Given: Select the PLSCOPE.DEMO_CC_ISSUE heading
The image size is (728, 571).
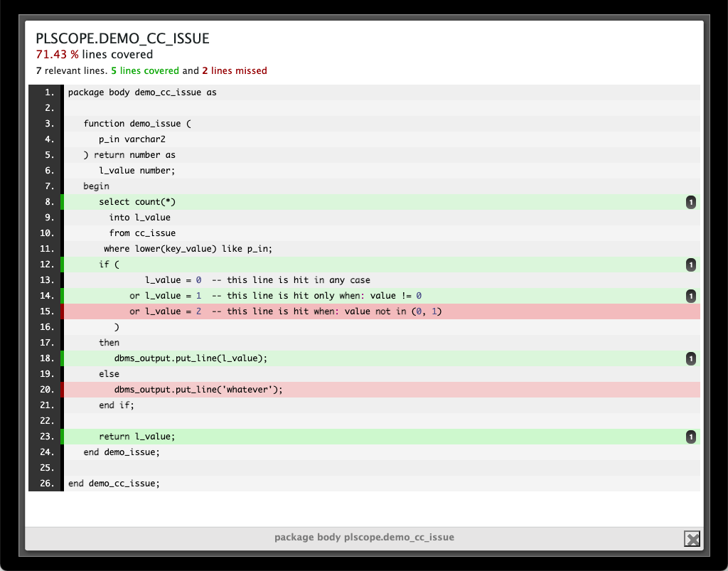Looking at the screenshot, I should coord(122,38).
